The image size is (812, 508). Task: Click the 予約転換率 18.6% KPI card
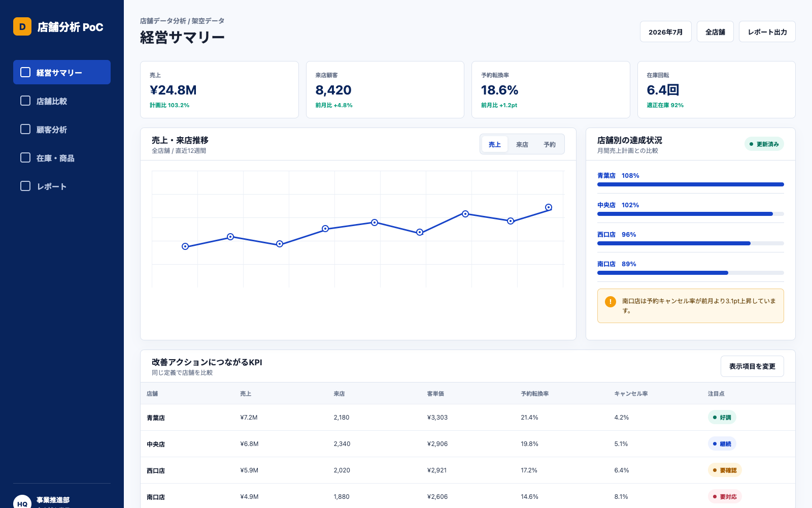(x=551, y=90)
